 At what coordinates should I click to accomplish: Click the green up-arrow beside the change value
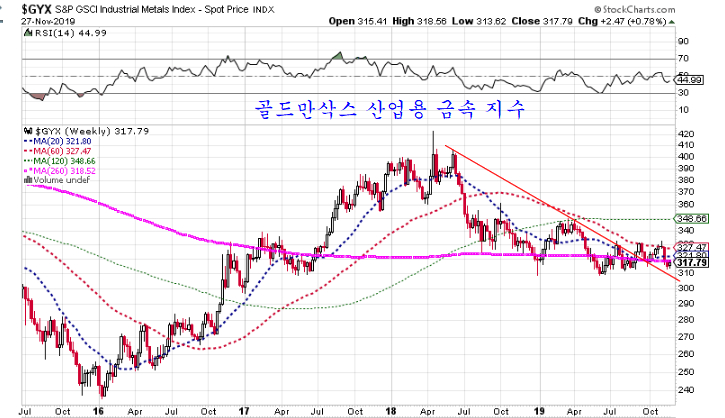pos(672,22)
